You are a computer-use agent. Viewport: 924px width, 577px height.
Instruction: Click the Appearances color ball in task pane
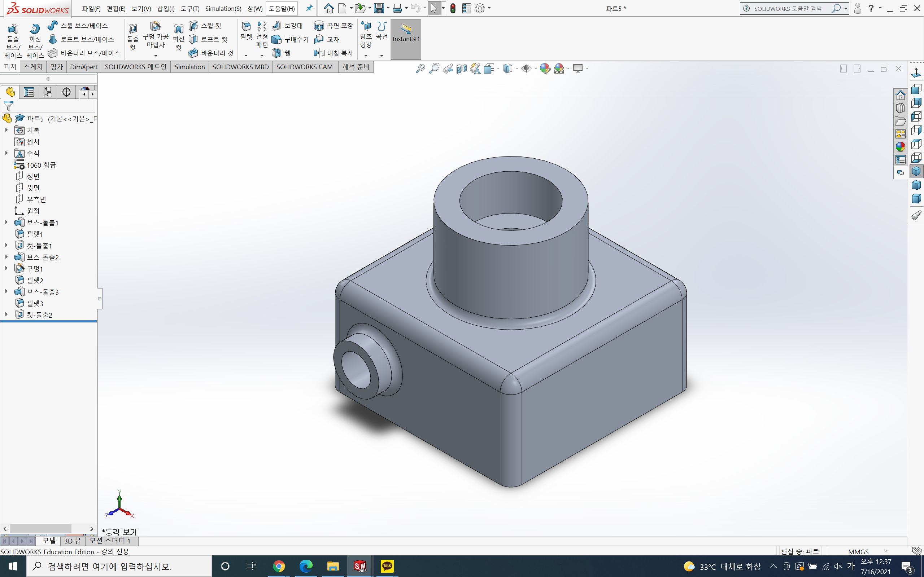coord(900,146)
